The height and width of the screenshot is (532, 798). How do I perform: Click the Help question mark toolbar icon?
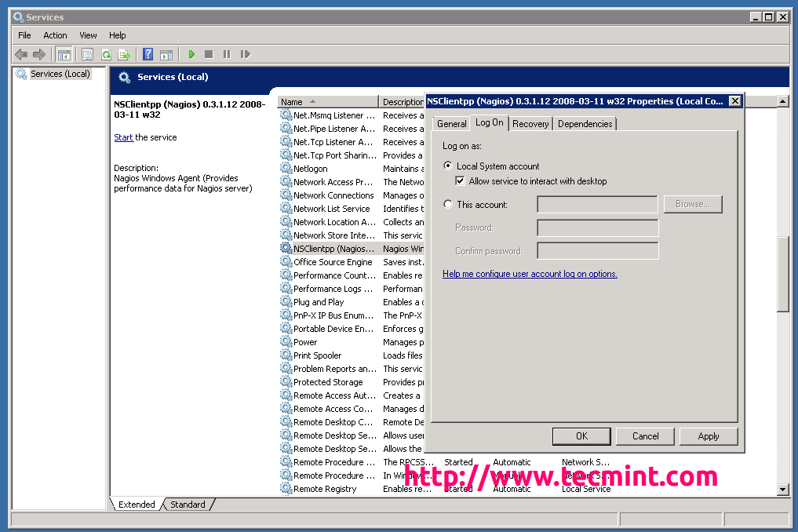[148, 54]
